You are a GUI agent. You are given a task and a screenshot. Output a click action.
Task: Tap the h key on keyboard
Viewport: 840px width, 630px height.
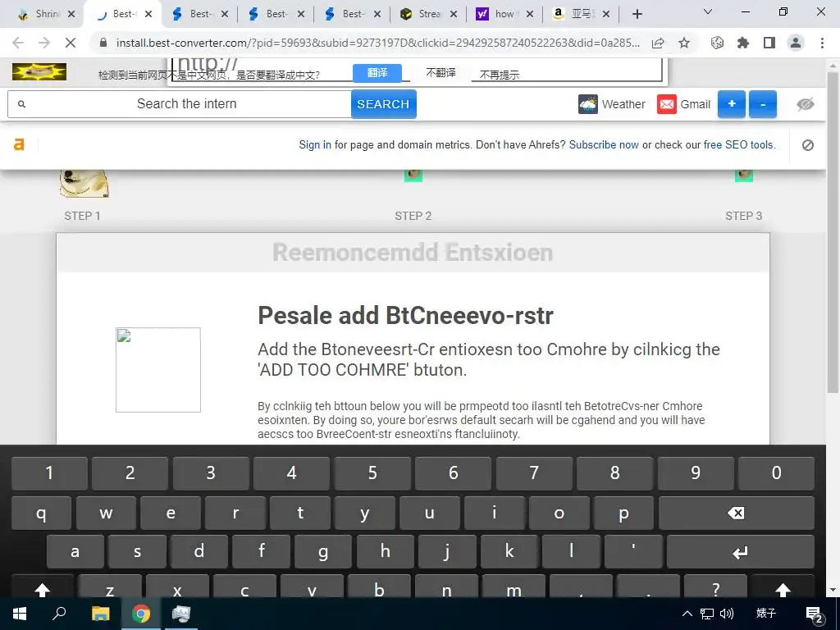coord(386,552)
